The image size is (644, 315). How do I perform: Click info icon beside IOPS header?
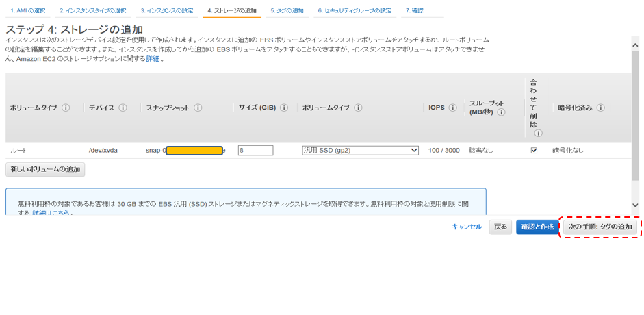click(452, 108)
